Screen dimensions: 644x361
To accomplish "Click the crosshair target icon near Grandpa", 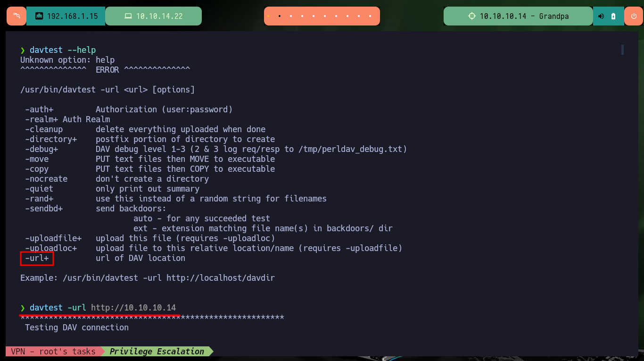I will pos(472,16).
